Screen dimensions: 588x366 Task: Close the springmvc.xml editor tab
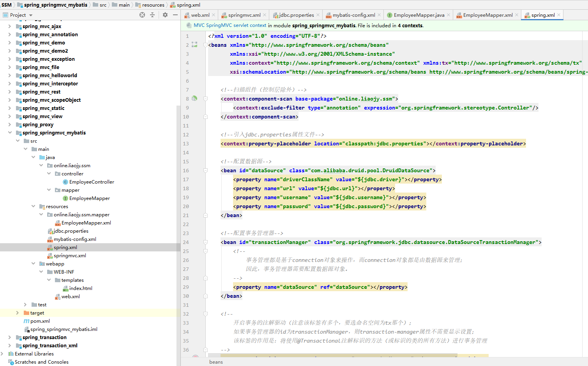[265, 15]
